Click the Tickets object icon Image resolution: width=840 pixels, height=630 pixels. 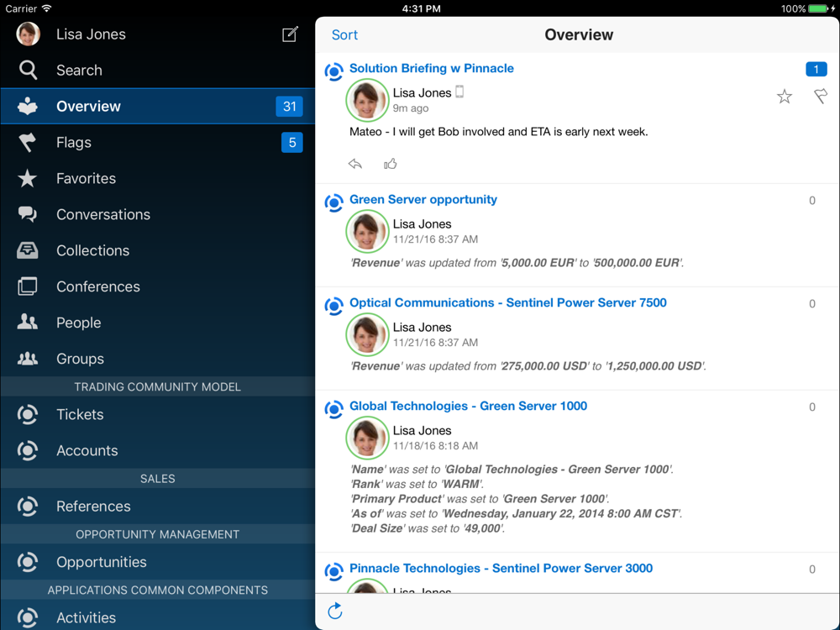pyautogui.click(x=28, y=414)
